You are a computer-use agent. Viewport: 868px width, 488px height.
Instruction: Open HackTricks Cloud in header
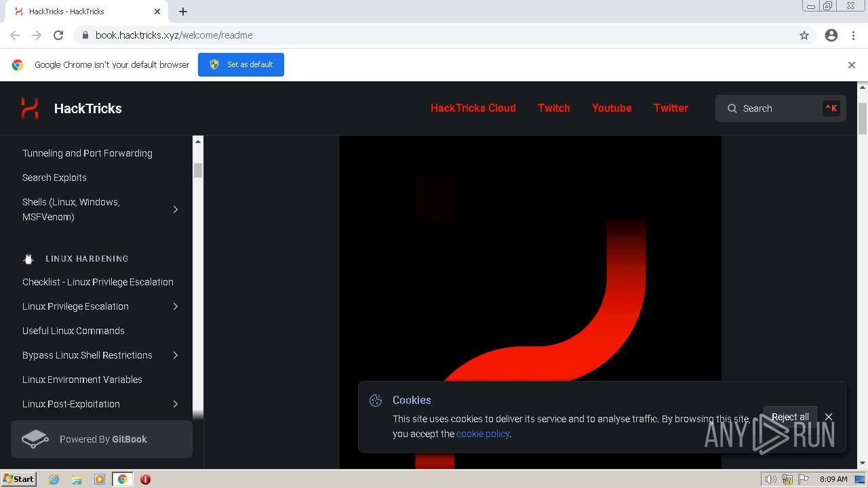pos(473,108)
